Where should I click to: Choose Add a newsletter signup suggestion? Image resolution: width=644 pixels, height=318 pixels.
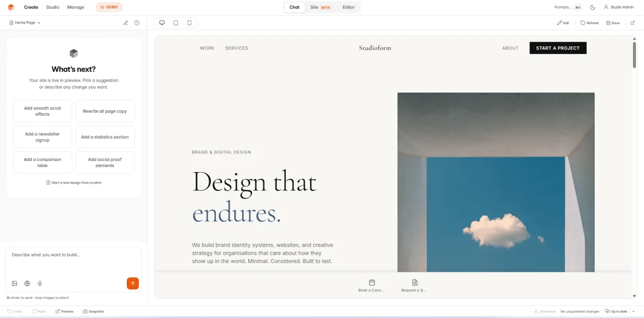[43, 137]
